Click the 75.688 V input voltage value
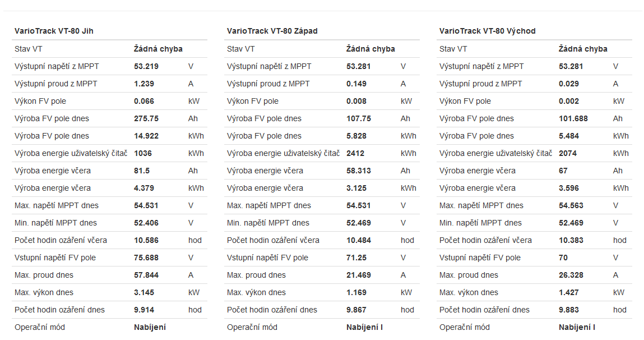 (146, 258)
